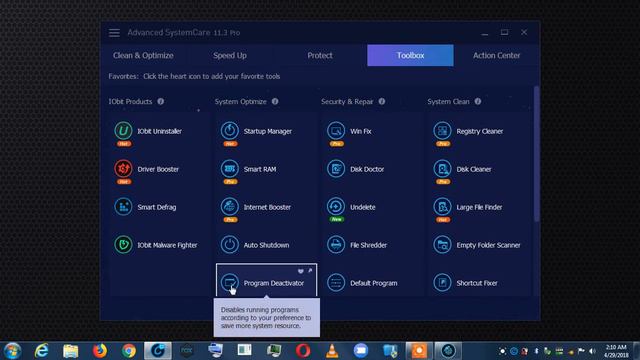
Task: Show info for Security & Repair category
Action: pos(382,101)
